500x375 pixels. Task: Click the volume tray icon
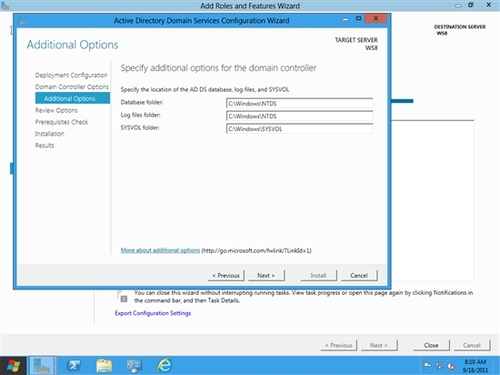[x=451, y=366]
